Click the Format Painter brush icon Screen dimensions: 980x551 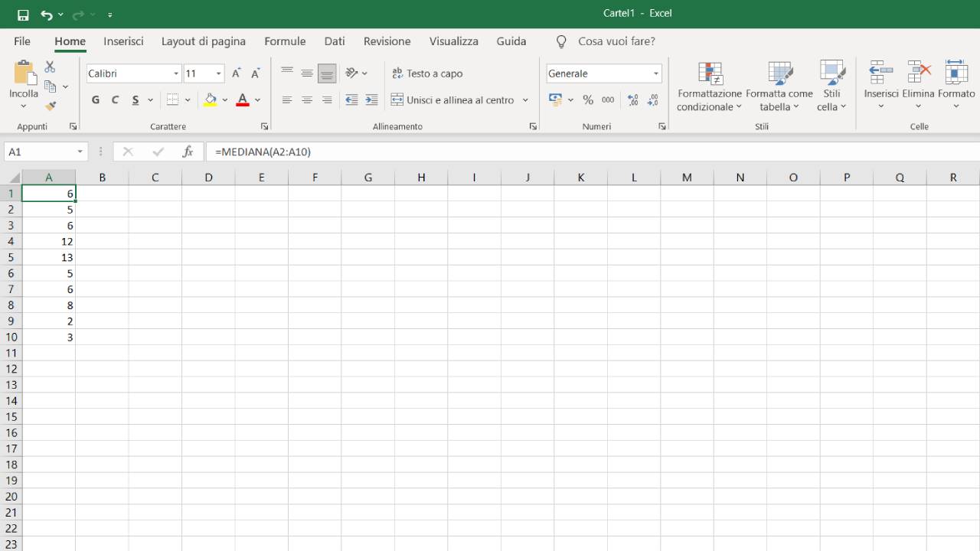point(51,106)
